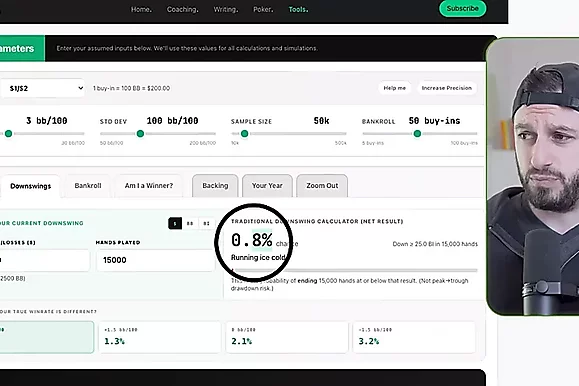Click the Bankroll slider handle
The width and height of the screenshot is (579, 386).
click(417, 133)
